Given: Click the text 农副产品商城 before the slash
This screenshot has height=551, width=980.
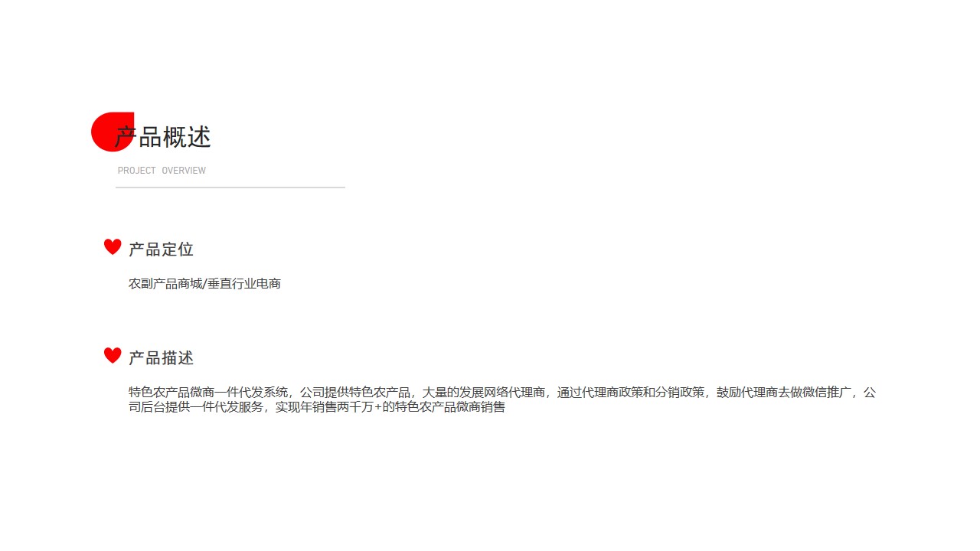Looking at the screenshot, I should (165, 284).
